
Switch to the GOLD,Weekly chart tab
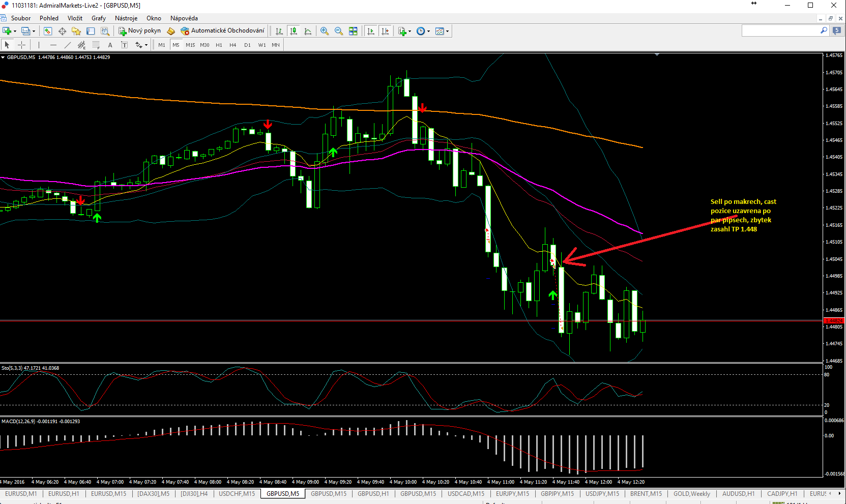click(691, 494)
